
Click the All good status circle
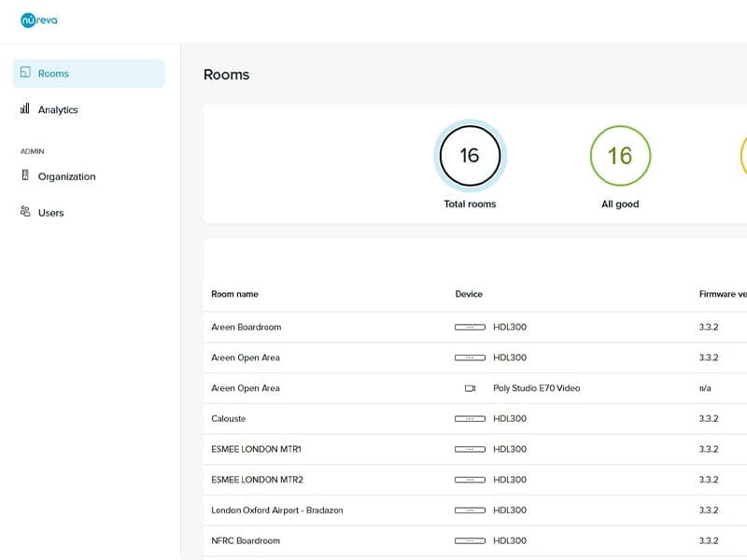point(620,157)
